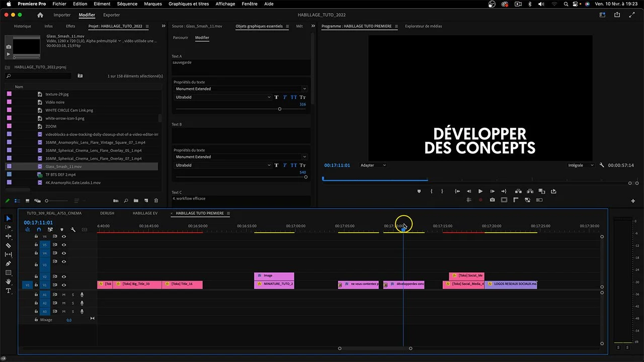Open the Adapter zoom level dropdown
Viewport: 644px width, 362px height.
click(373, 165)
